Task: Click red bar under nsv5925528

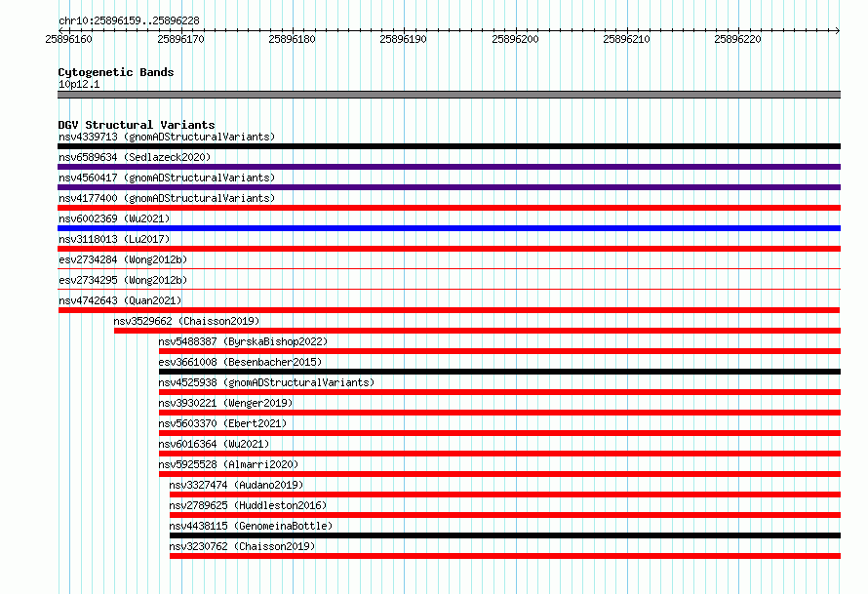Action: [500, 474]
